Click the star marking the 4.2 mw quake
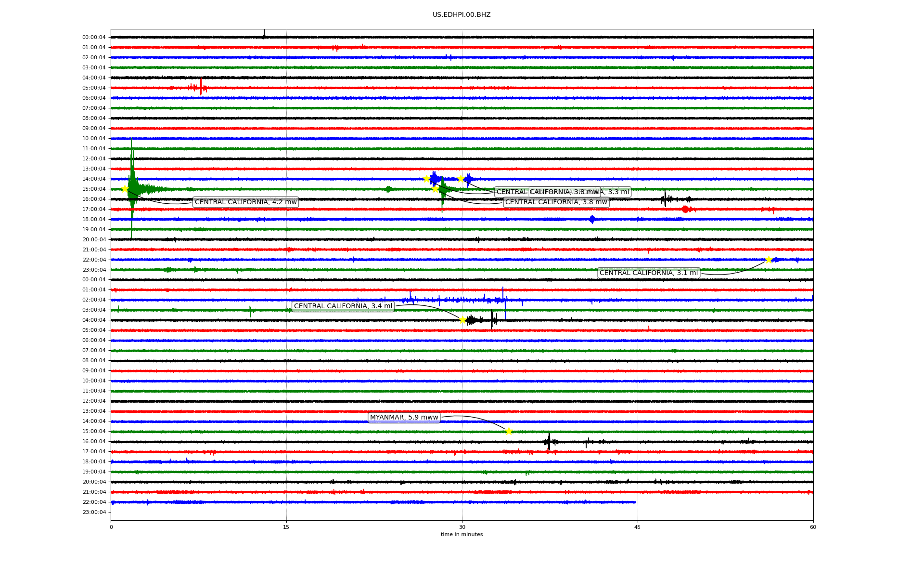Viewport: 924px width, 578px height. (125, 189)
